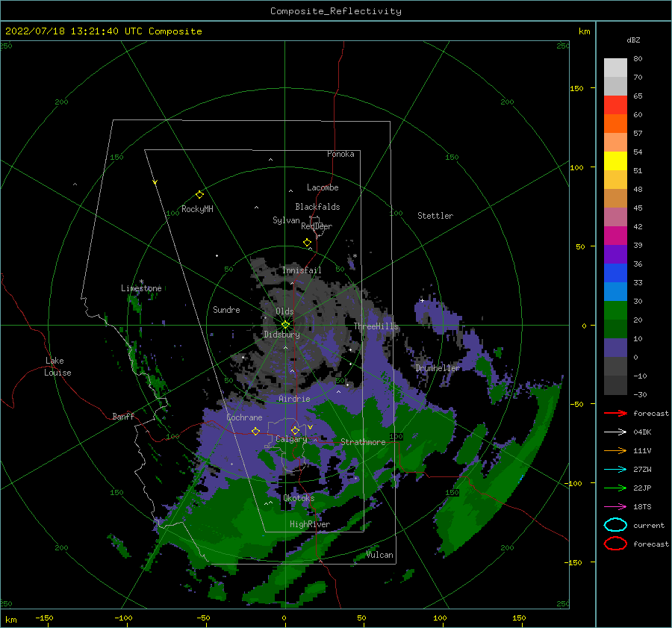This screenshot has height=628, width=672.
Task: Click the Composite_Reflectivity title
Action: click(336, 11)
